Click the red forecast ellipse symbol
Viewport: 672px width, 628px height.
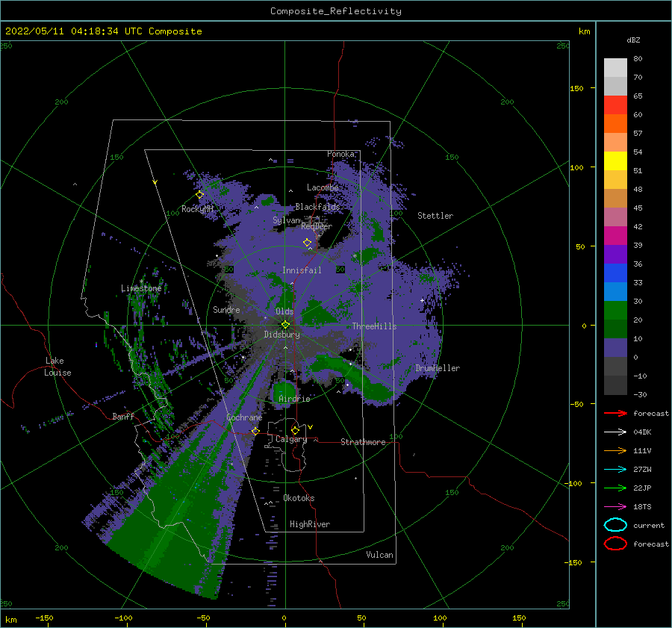(x=615, y=544)
